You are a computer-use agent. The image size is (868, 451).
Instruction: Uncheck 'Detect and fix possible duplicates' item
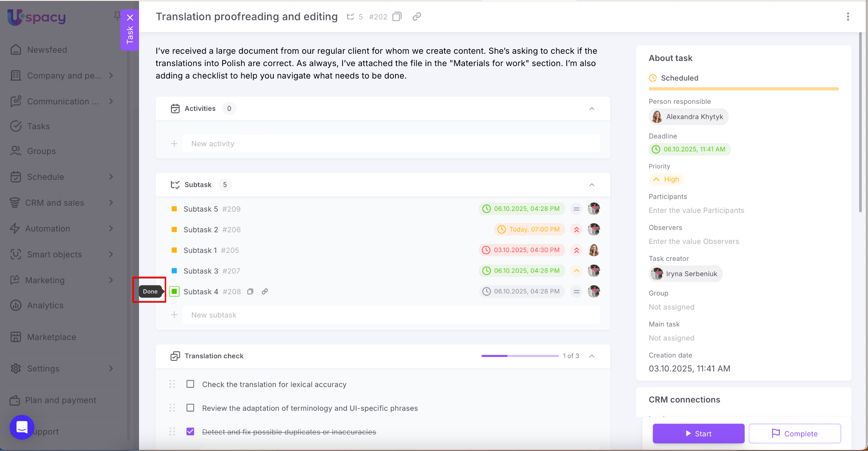190,432
